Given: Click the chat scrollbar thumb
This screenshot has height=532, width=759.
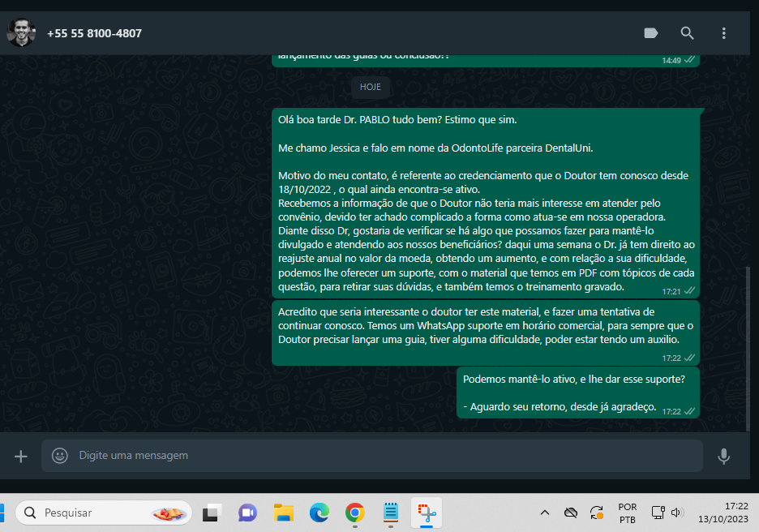Looking at the screenshot, I should [748, 348].
